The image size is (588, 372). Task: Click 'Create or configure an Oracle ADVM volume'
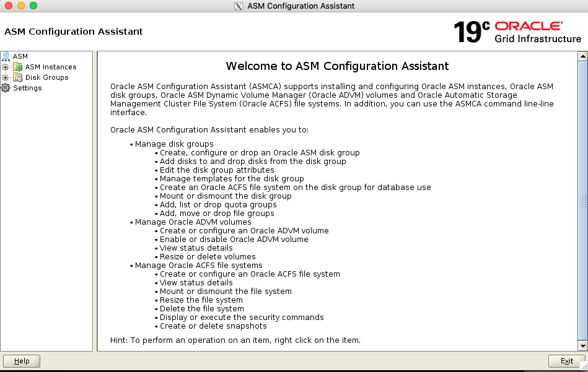coord(244,230)
